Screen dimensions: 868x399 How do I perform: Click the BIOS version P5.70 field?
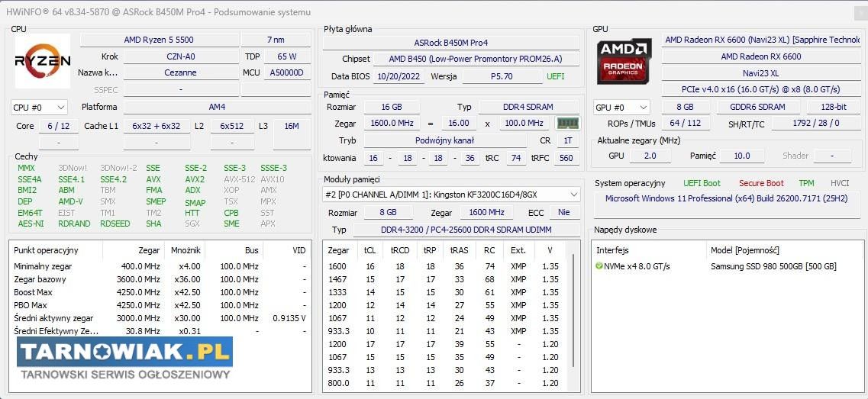point(502,76)
